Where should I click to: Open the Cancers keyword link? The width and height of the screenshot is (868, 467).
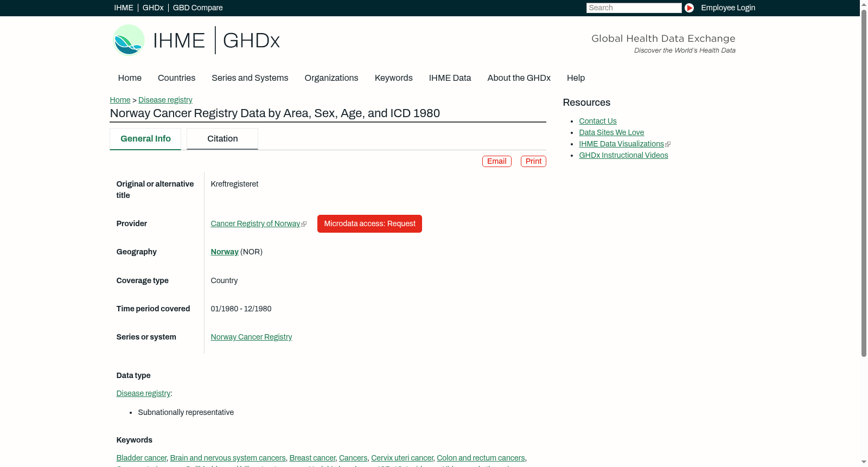[x=353, y=458]
